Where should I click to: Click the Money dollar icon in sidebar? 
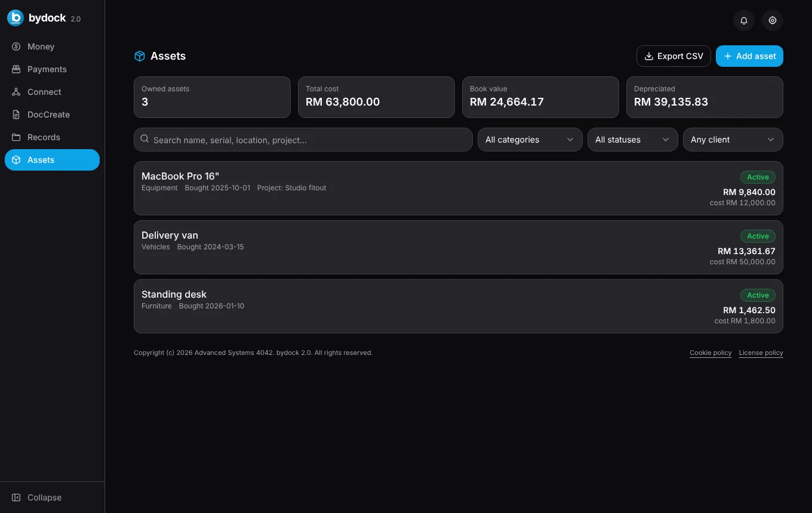tap(16, 47)
